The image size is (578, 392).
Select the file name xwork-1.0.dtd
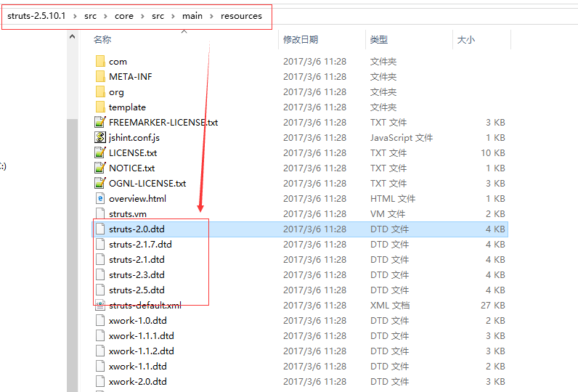pyautogui.click(x=138, y=321)
